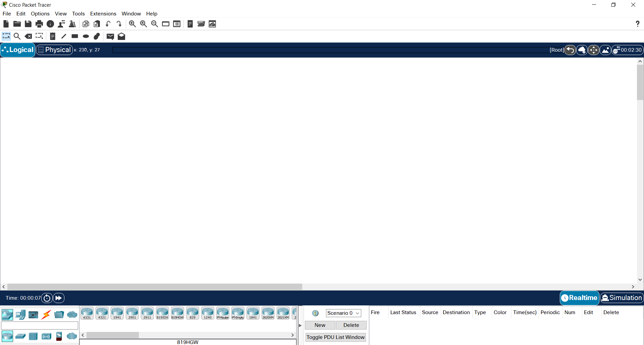This screenshot has height=345, width=644.
Task: Open the Extensions menu
Action: click(x=103, y=14)
